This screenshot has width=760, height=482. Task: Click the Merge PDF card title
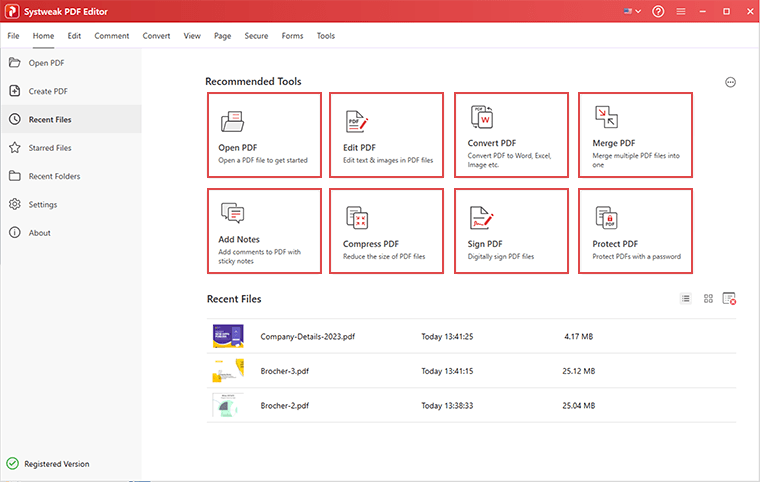(x=614, y=143)
